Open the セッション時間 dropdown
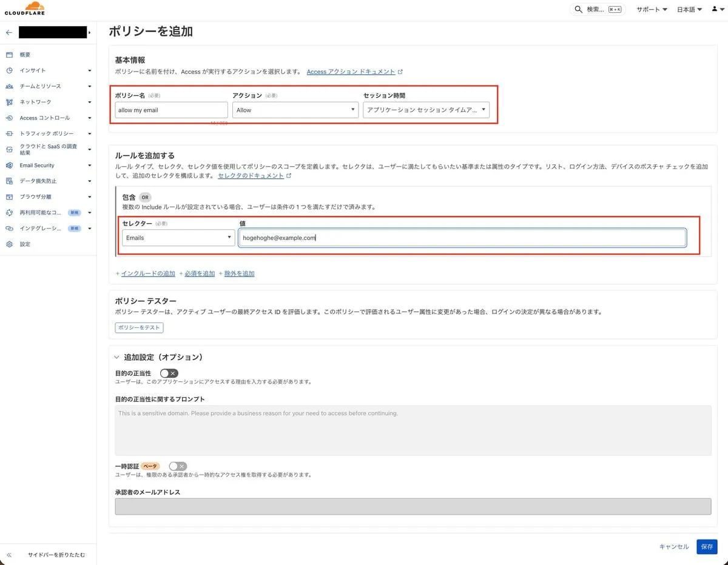The image size is (728, 565). coord(426,110)
